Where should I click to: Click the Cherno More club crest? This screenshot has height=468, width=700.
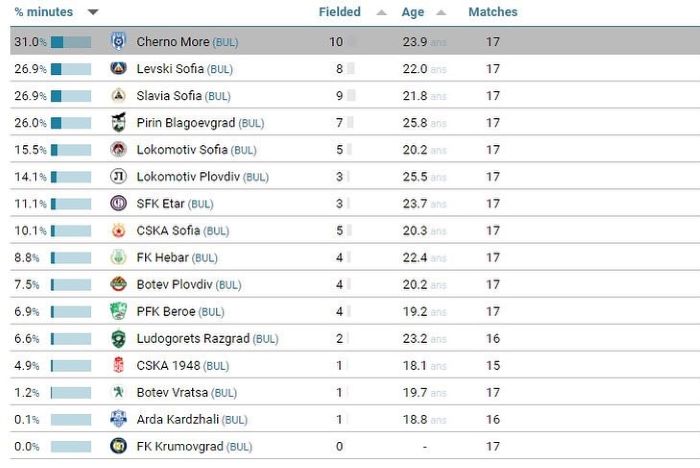(x=118, y=41)
